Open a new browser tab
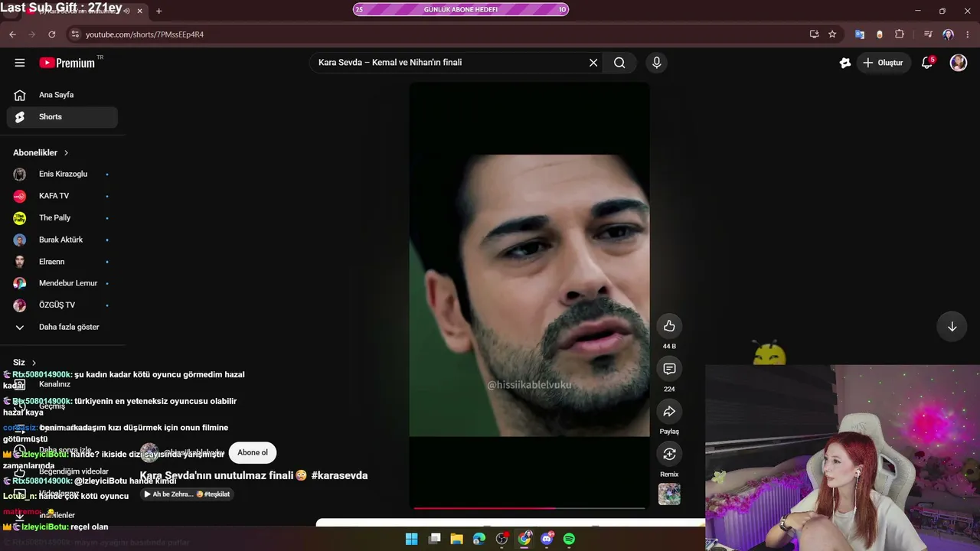 pos(158,11)
